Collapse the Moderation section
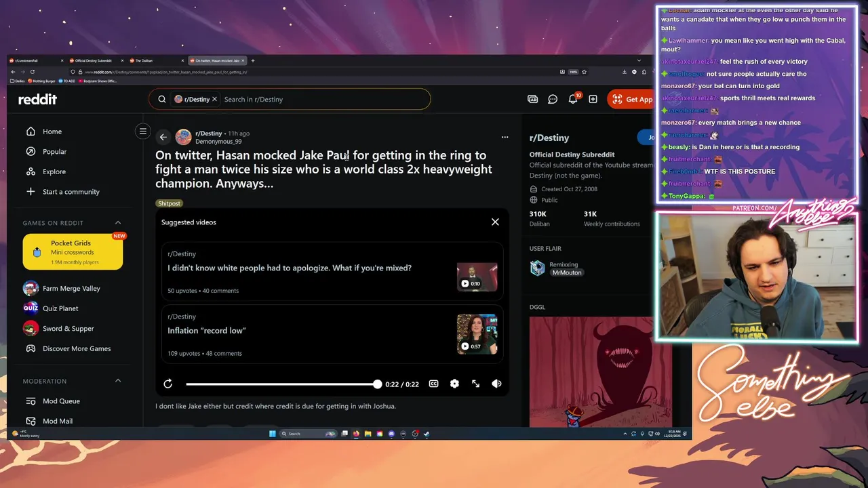Viewport: 868px width, 488px height. (117, 381)
